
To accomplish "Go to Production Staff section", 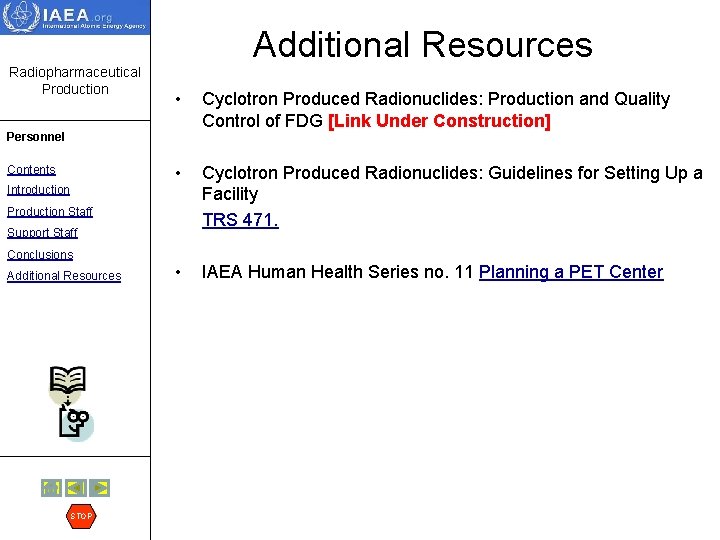I will [x=50, y=211].
